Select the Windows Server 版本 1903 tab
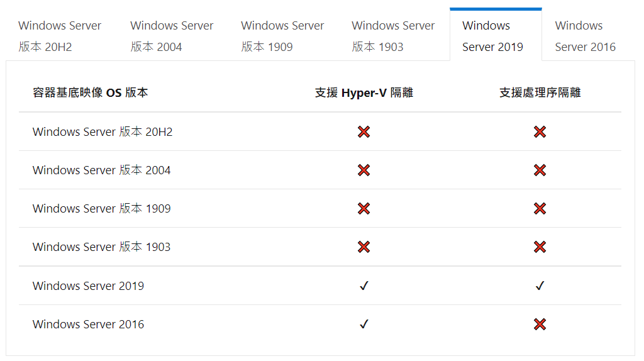644x361 pixels. [393, 36]
